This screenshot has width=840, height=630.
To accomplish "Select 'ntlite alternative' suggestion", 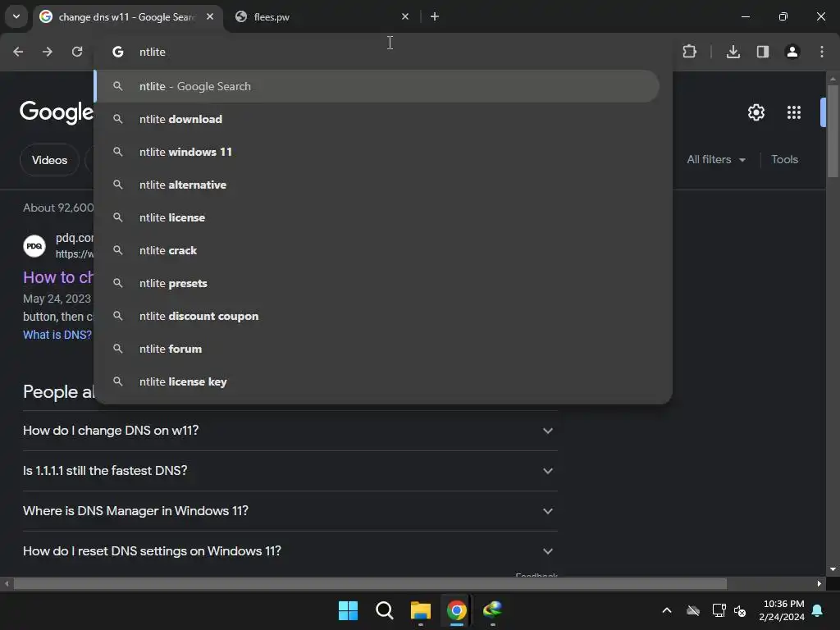I will [377, 185].
